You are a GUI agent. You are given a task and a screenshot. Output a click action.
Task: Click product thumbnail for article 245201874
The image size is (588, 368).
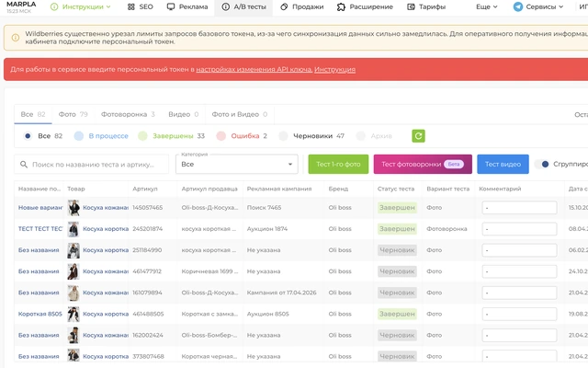coord(73,229)
